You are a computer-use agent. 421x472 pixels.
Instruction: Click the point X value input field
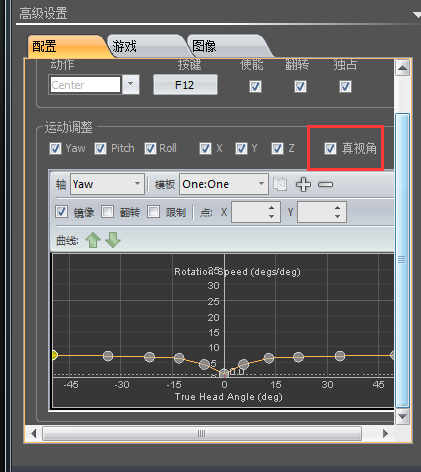tap(256, 212)
